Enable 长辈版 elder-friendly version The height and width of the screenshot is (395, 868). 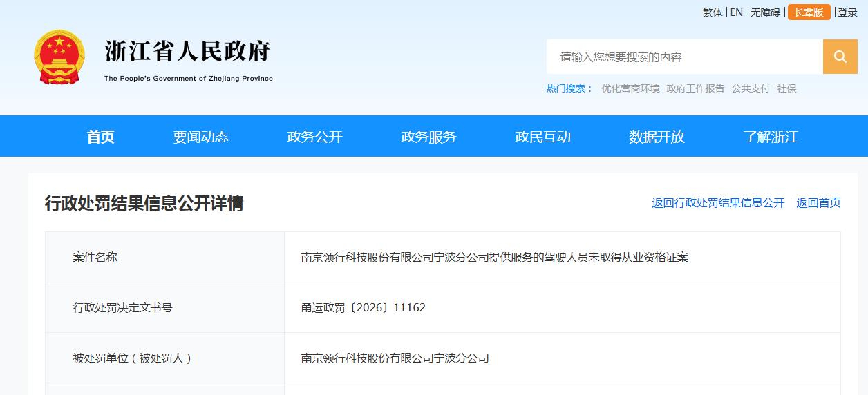pos(809,12)
